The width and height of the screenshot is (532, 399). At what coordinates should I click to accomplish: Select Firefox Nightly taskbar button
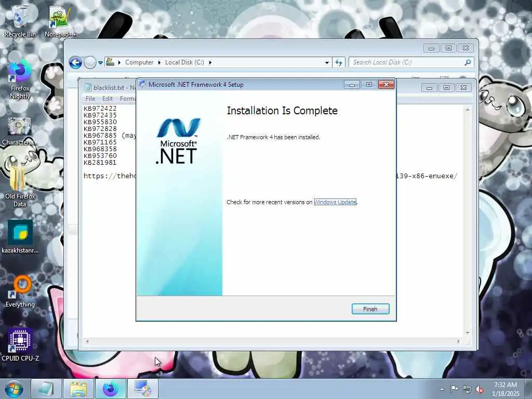111,389
